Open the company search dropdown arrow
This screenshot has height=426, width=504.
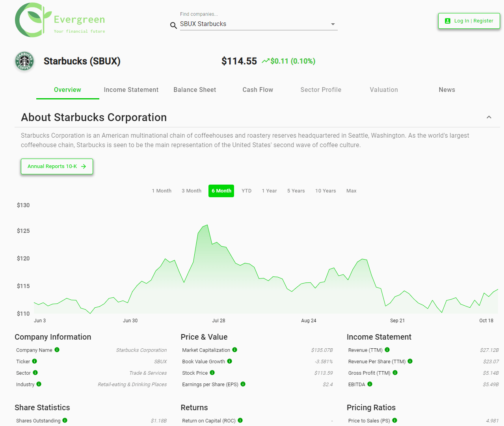333,24
